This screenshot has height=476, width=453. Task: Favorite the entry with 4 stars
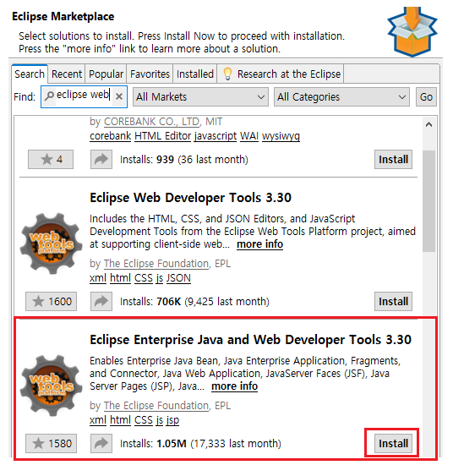51,159
